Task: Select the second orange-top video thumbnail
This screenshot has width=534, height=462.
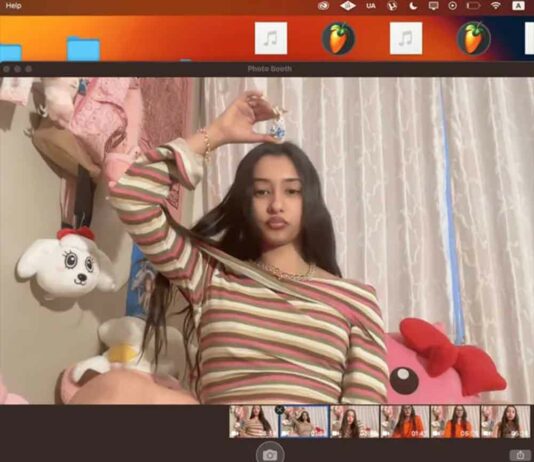Action: pyautogui.click(x=455, y=421)
